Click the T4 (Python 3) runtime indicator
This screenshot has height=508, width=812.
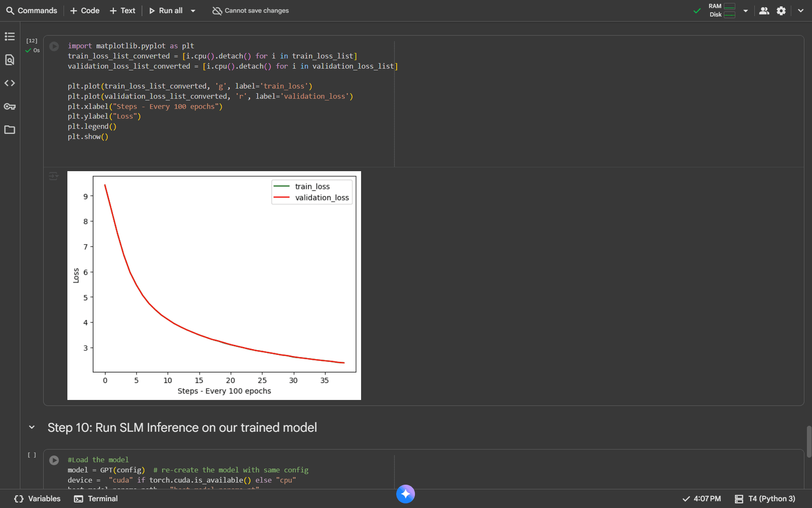[x=765, y=499]
